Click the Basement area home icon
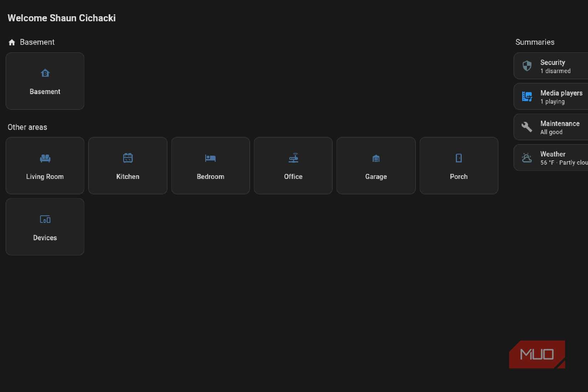Viewport: 588px width, 392px height. coord(45,73)
